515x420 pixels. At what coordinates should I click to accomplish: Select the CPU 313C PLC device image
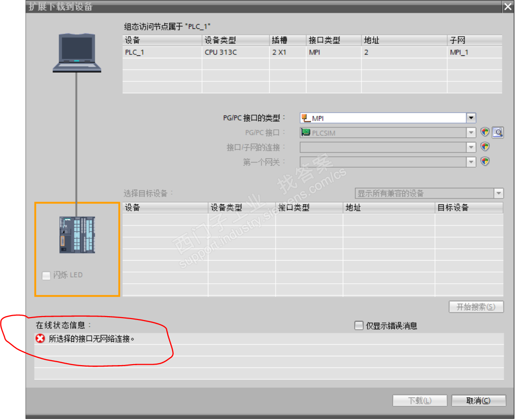pos(77,235)
